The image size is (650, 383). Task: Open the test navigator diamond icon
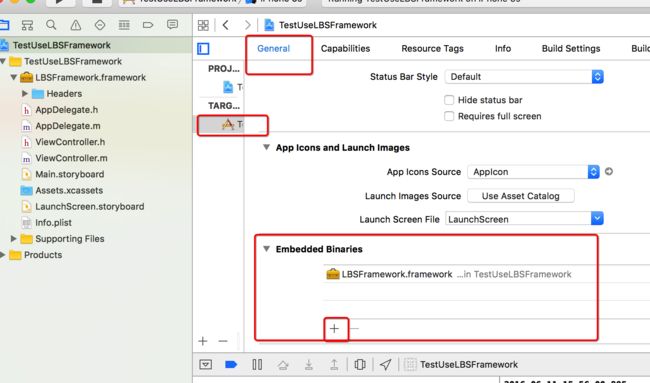[x=100, y=25]
